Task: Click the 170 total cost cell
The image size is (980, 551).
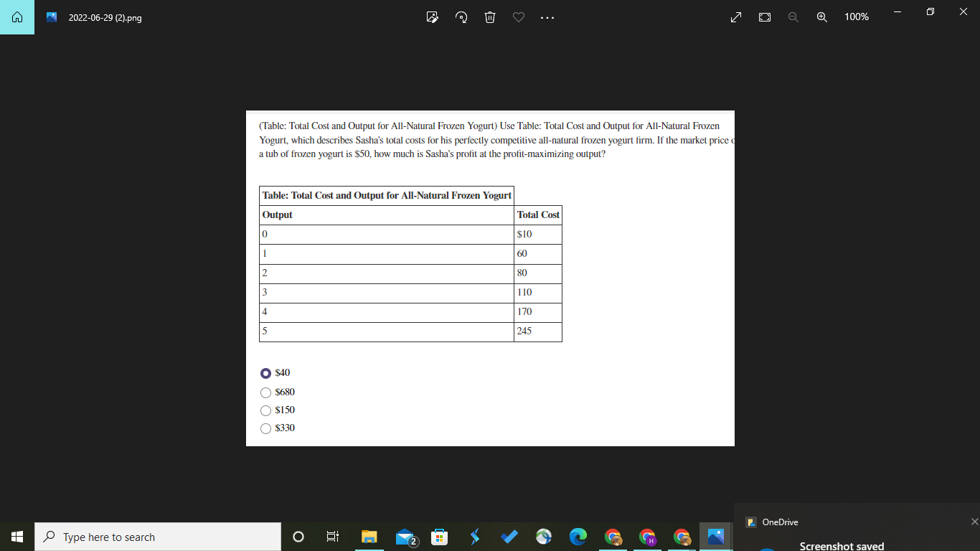Action: tap(538, 312)
